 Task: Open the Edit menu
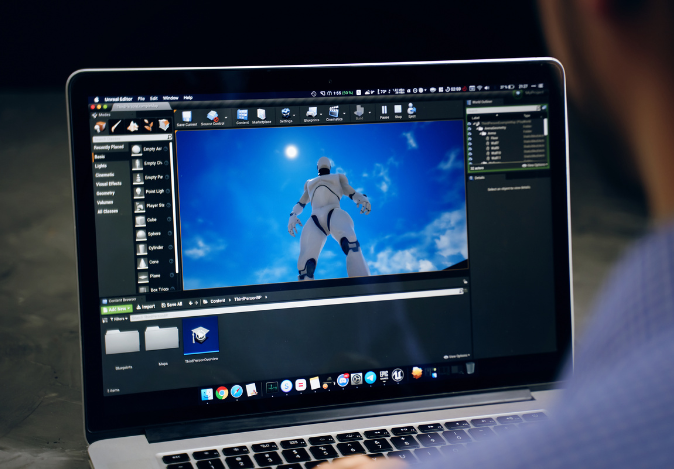153,98
